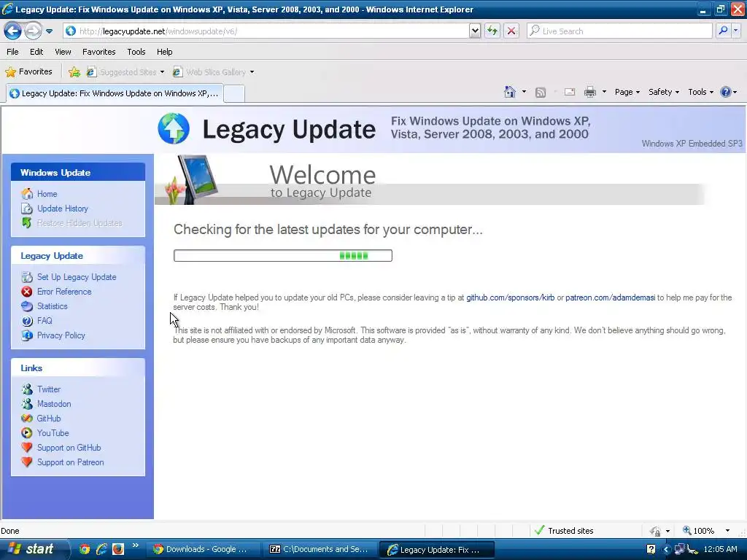This screenshot has height=560, width=747.
Task: Click the GitHub sidebar link
Action: [x=49, y=419]
